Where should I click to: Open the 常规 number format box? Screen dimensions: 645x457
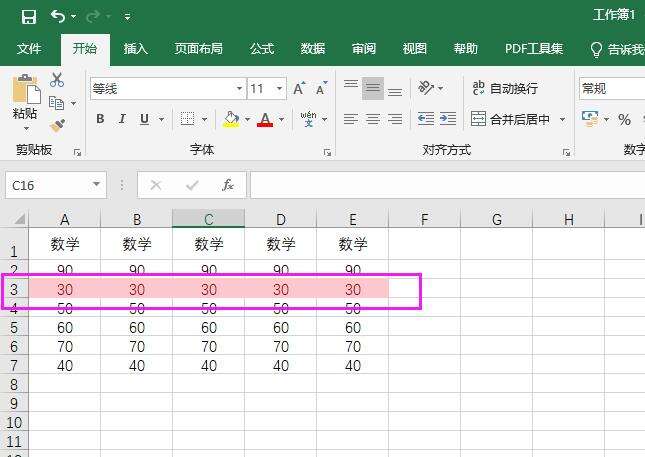point(612,88)
